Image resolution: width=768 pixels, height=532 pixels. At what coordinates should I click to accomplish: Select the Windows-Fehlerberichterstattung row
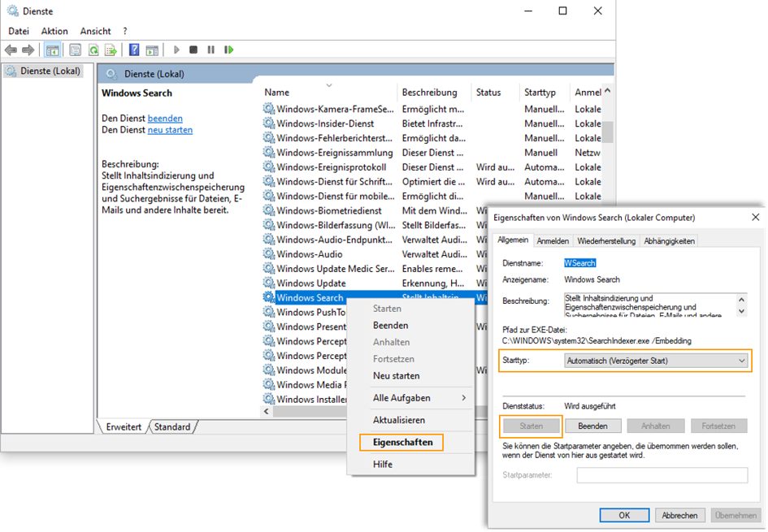coord(431,138)
